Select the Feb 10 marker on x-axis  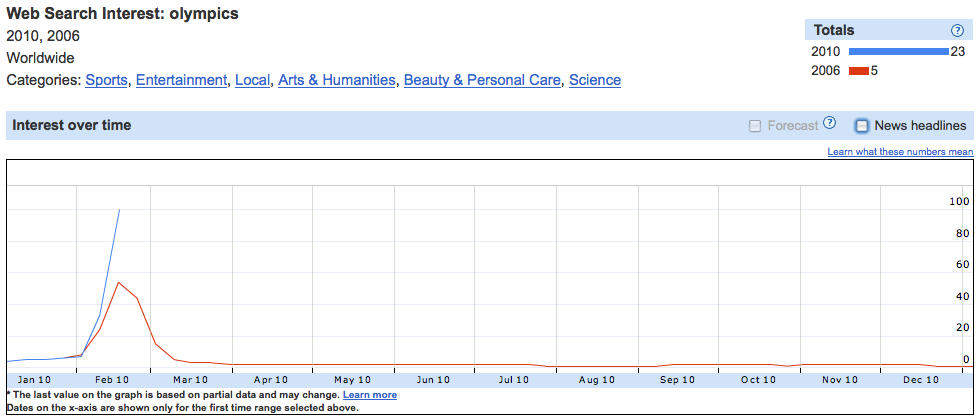(112, 380)
